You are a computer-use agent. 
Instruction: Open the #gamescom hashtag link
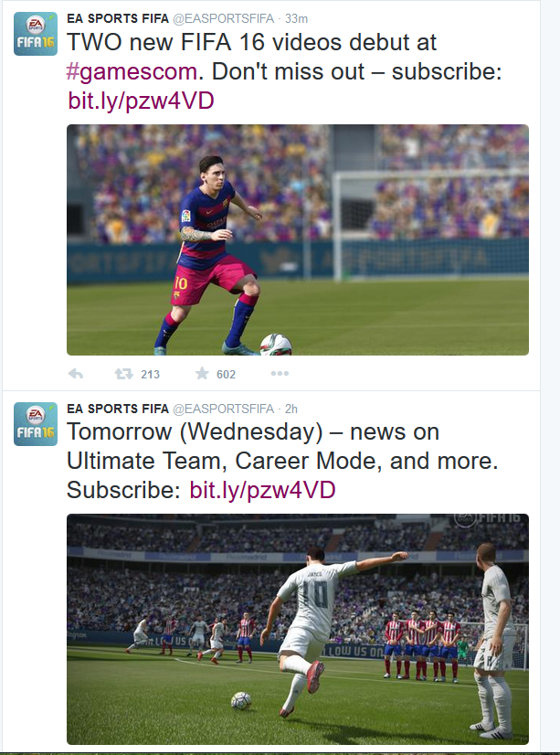[132, 71]
